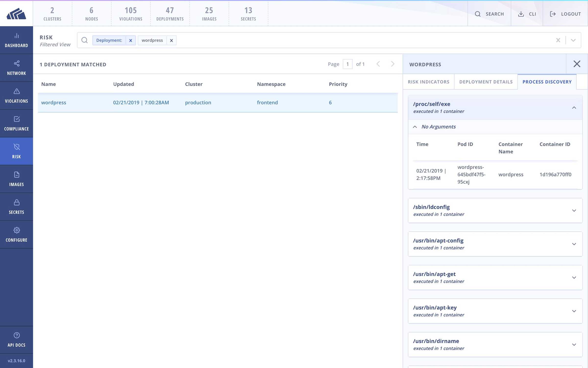Screen dimensions: 588x368
Task: Open the 6 Nodes summary tile
Action: pyautogui.click(x=92, y=14)
